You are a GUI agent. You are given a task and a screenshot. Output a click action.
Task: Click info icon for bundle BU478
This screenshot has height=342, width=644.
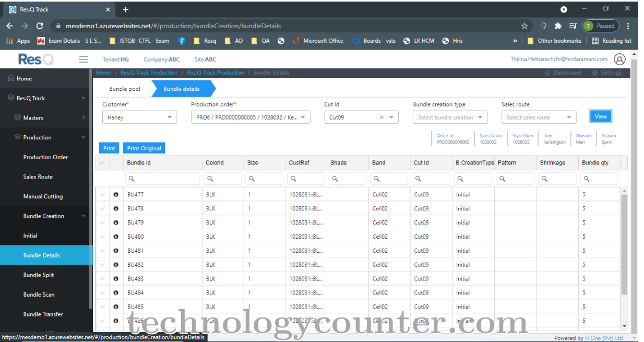(x=116, y=209)
